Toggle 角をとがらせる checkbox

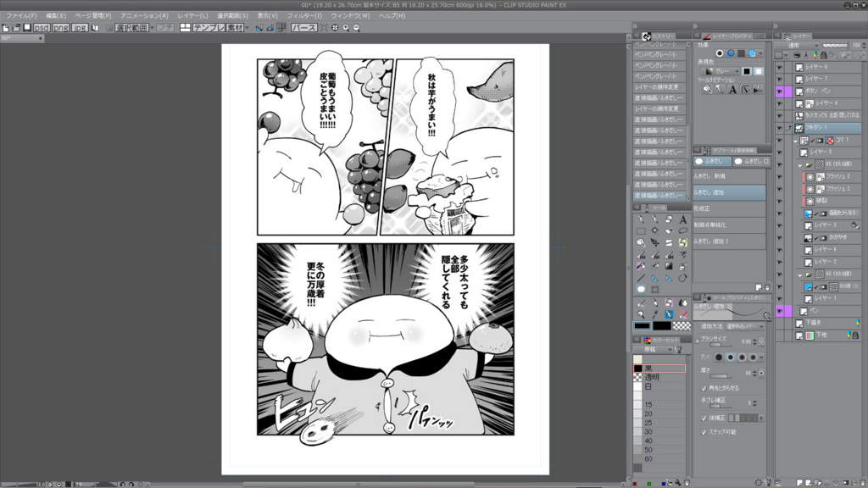point(704,388)
